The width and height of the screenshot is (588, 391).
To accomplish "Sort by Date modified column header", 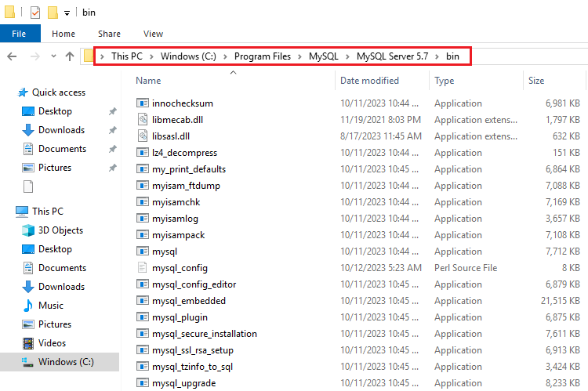I will coord(369,81).
